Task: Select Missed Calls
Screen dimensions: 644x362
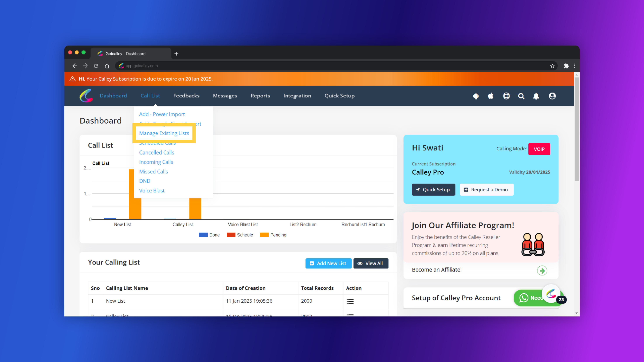Action: (x=153, y=172)
